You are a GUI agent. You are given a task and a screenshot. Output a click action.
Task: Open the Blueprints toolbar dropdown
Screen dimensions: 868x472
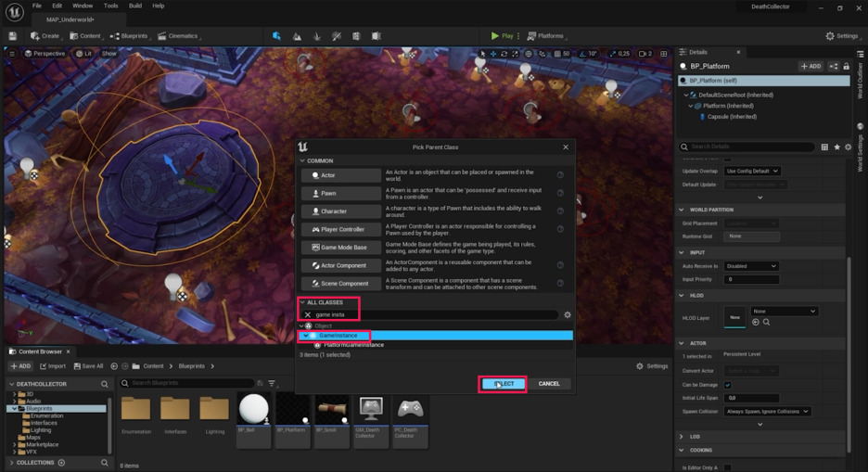[x=130, y=36]
